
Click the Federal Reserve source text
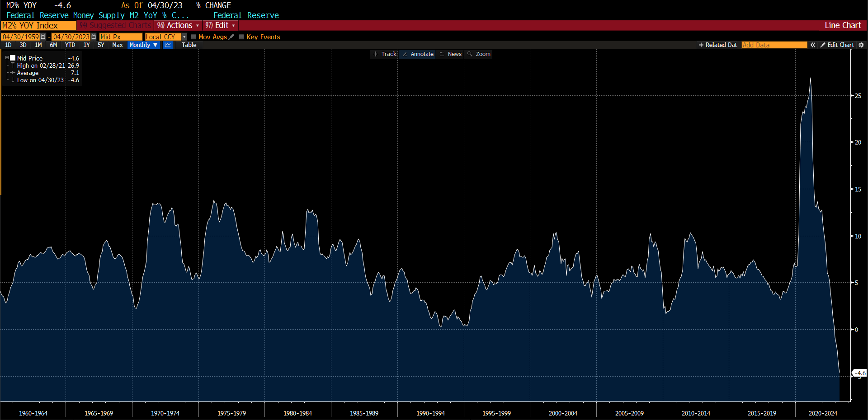246,15
